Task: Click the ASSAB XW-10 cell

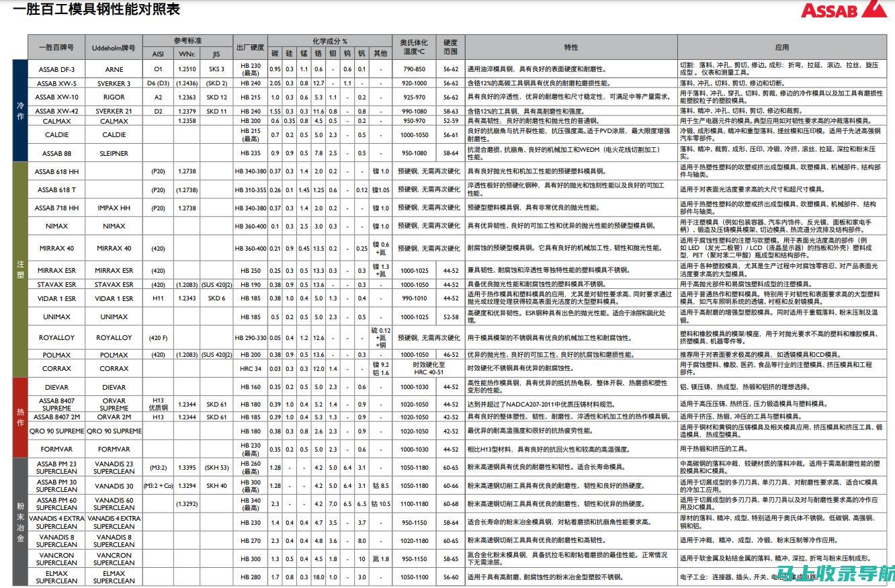Action: (x=56, y=97)
